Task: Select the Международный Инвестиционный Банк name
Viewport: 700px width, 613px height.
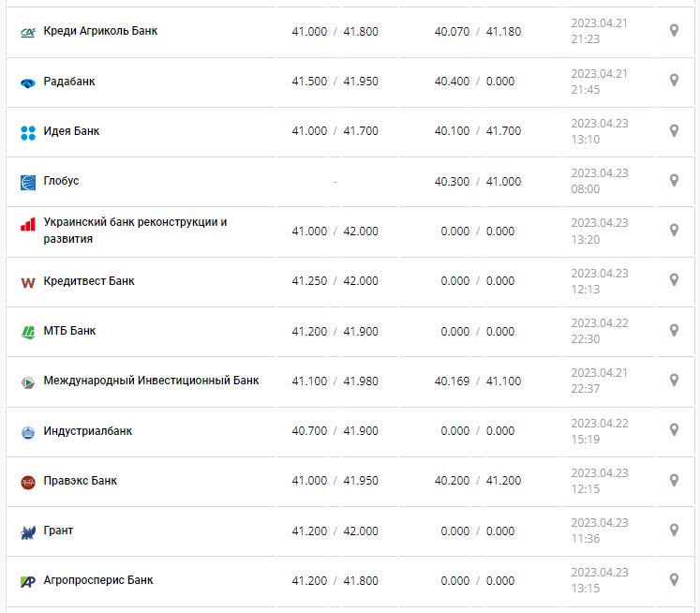Action: 151,381
